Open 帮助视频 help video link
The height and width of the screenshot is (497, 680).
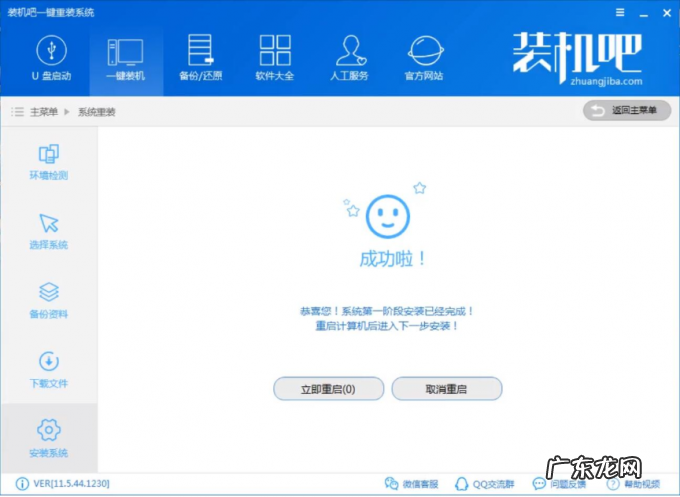click(x=634, y=484)
